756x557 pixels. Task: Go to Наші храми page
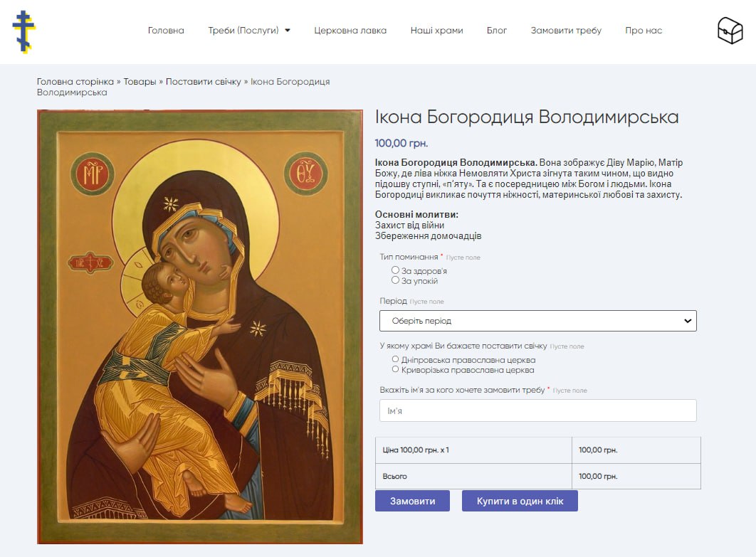436,31
